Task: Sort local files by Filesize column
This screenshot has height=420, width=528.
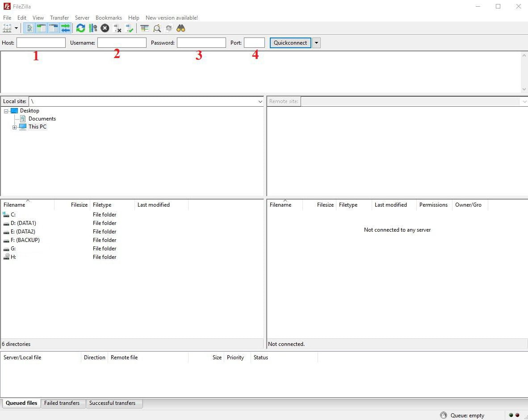Action: [72, 204]
